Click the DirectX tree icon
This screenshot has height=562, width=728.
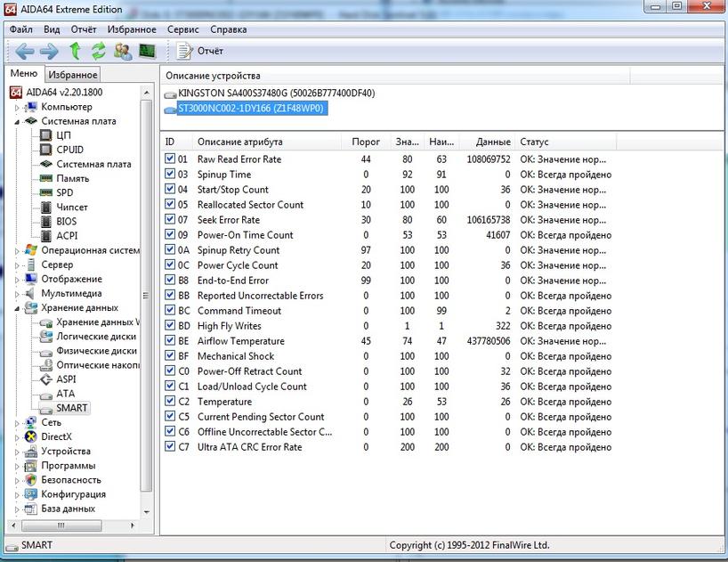tap(30, 436)
